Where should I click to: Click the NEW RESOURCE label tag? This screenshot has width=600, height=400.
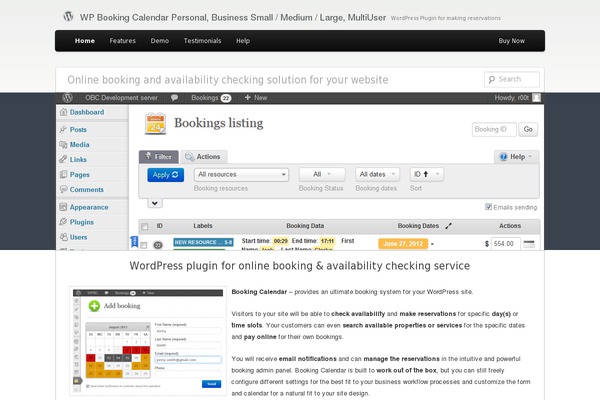203,242
